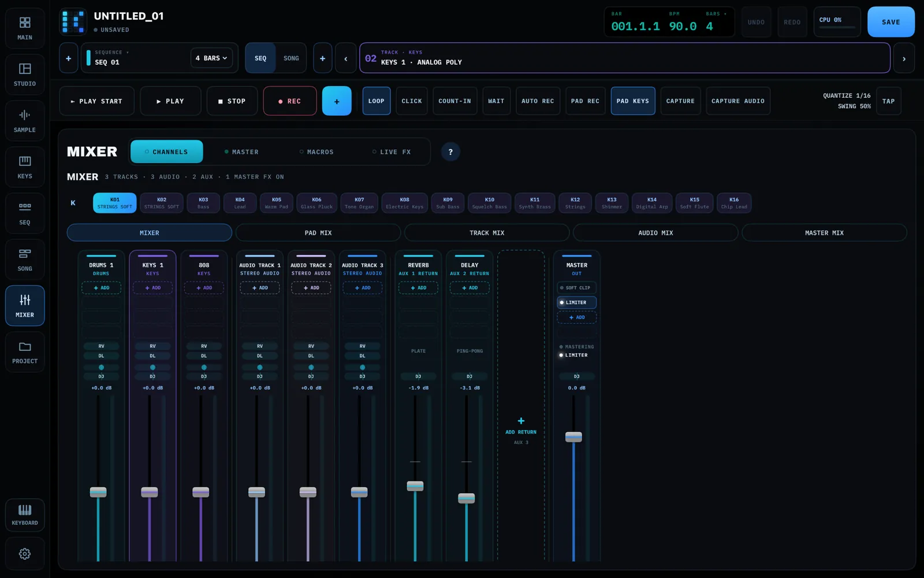
Task: Add insert effect on Keys 1
Action: [152, 287]
